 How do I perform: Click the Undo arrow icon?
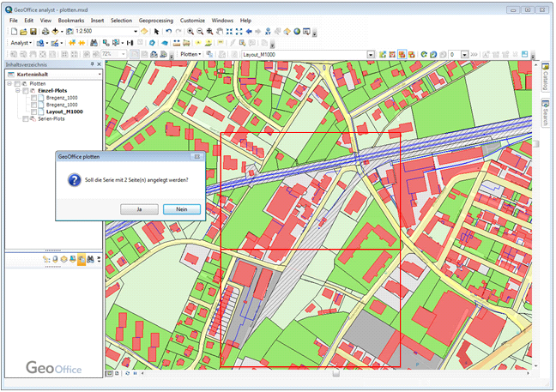[x=168, y=31]
